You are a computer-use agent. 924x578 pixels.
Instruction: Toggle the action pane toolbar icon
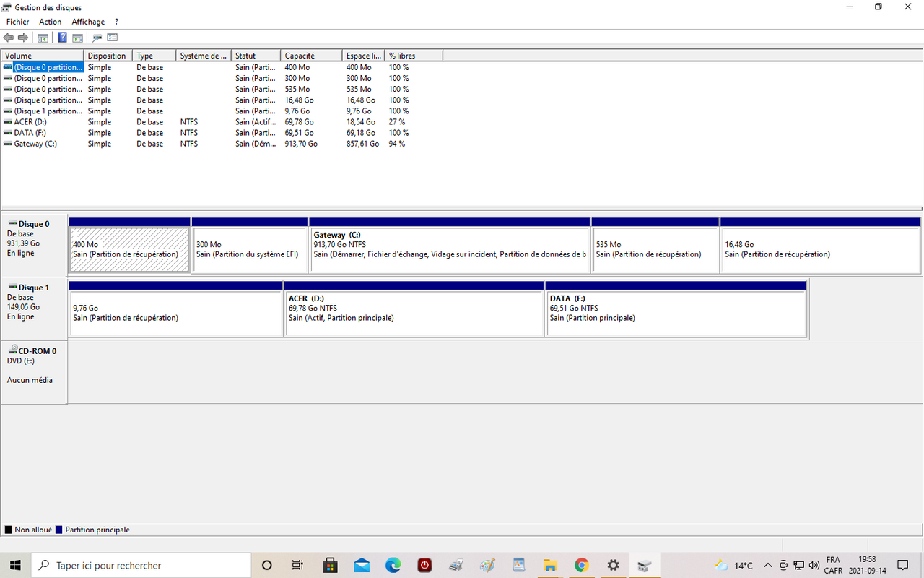77,38
